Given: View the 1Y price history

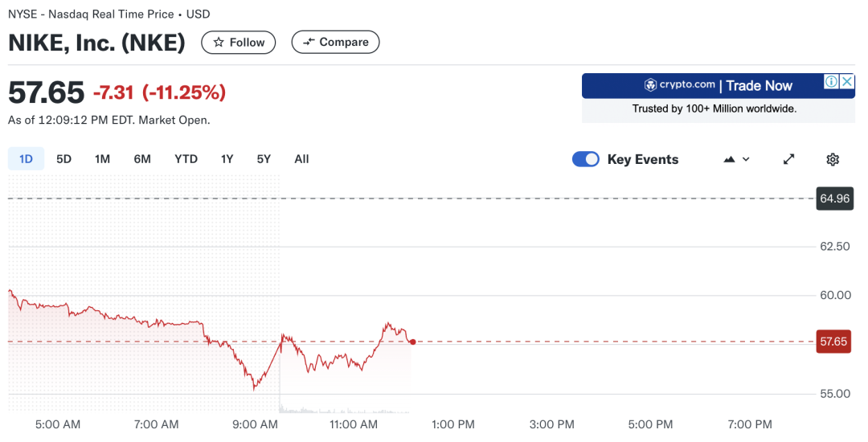Looking at the screenshot, I should click(227, 159).
